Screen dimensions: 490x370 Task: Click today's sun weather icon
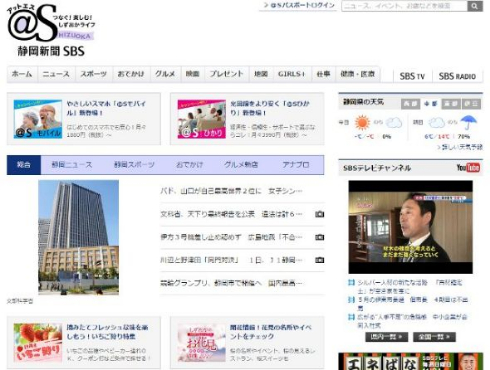click(x=362, y=122)
